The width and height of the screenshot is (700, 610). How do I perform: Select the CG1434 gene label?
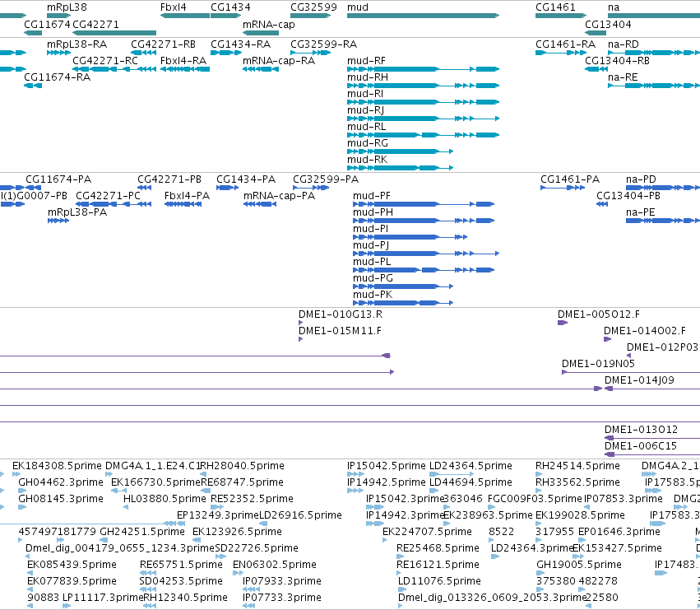coord(230,7)
